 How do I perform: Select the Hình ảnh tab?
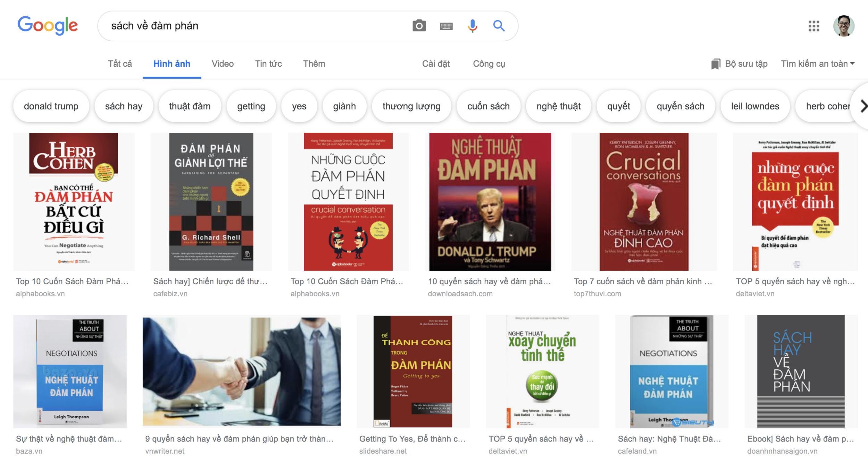[172, 64]
